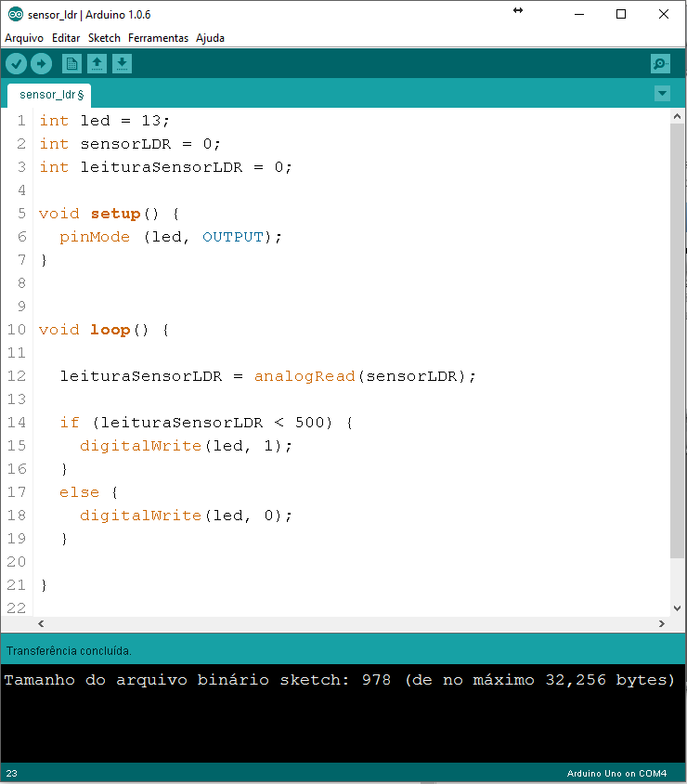Click 'int leituraSensorLDR = 0;' line

(x=165, y=167)
